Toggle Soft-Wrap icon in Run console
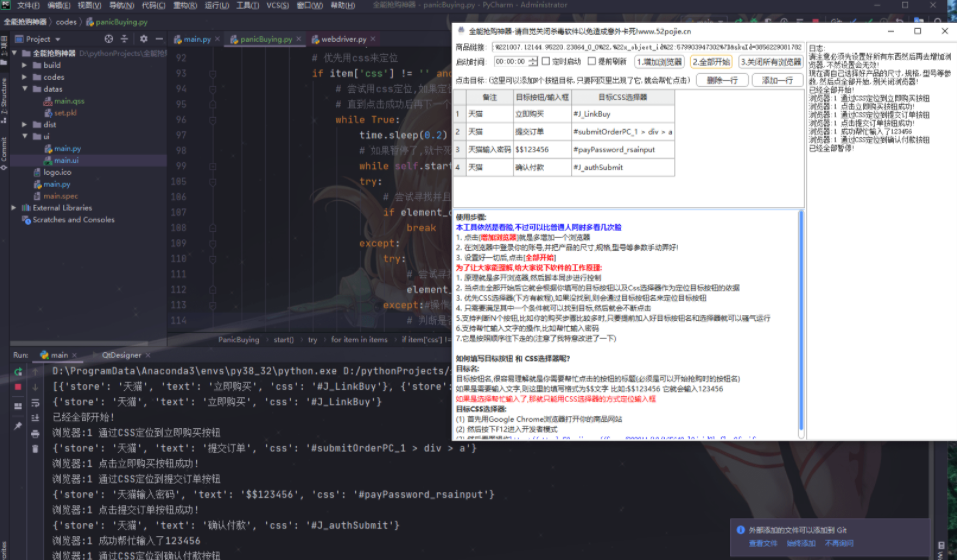Screen dimensions: 957x560 (x=35, y=403)
